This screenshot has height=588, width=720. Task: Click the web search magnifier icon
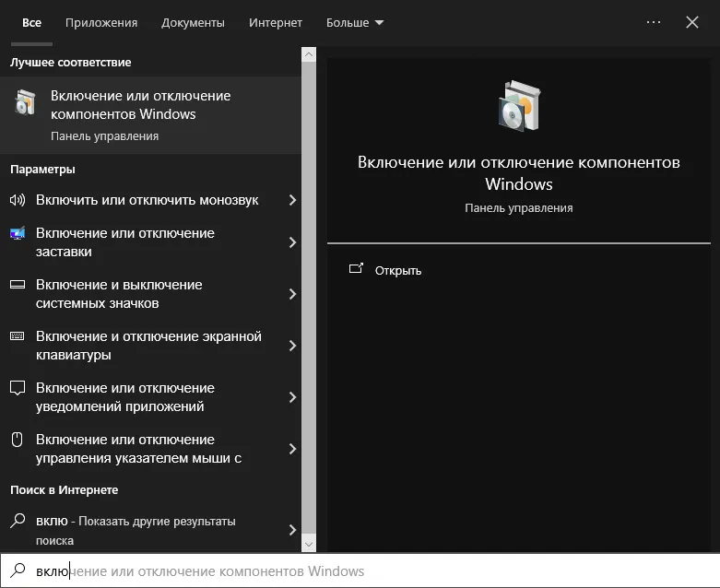(18, 521)
